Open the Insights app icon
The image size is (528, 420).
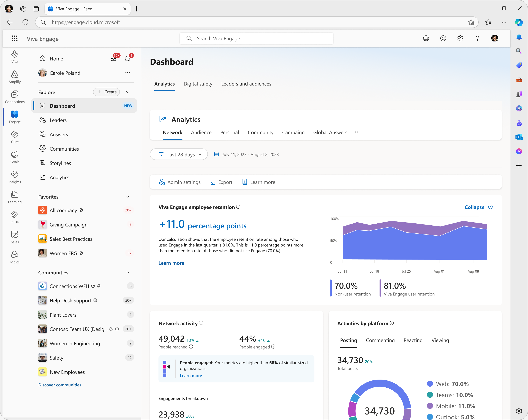click(x=15, y=177)
